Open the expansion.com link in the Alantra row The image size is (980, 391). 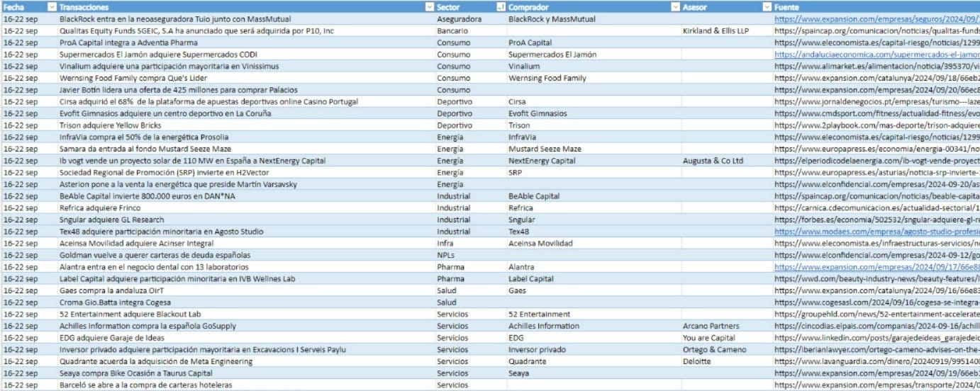click(877, 267)
